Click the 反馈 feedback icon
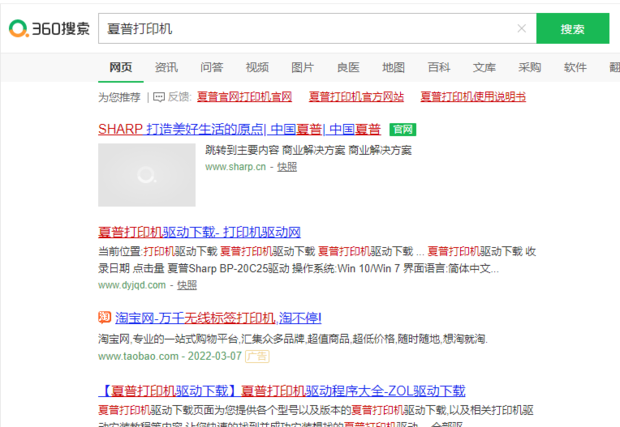620x427 pixels. click(x=159, y=97)
